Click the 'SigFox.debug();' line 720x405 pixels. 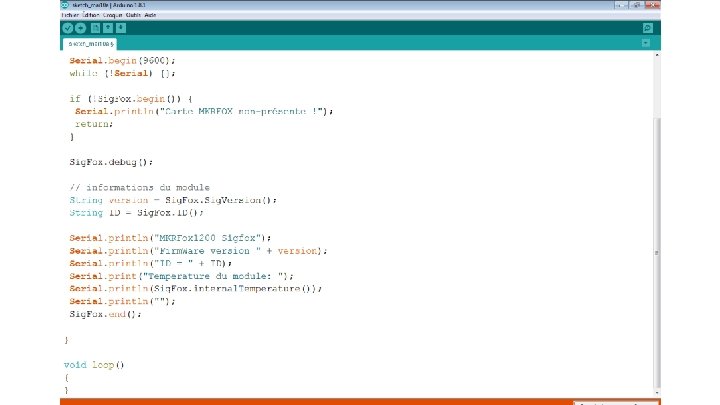(x=111, y=162)
